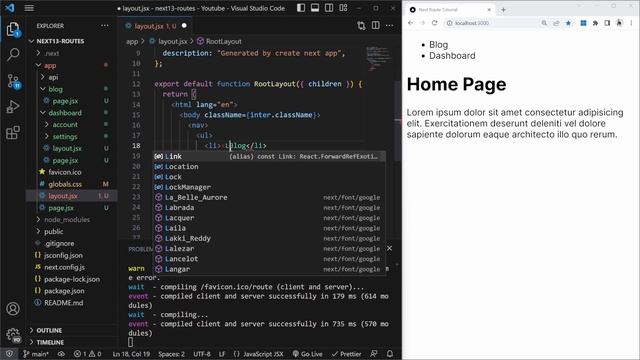Viewport: 640px width, 360px height.
Task: Click Prettier status bar item
Action: (347, 354)
